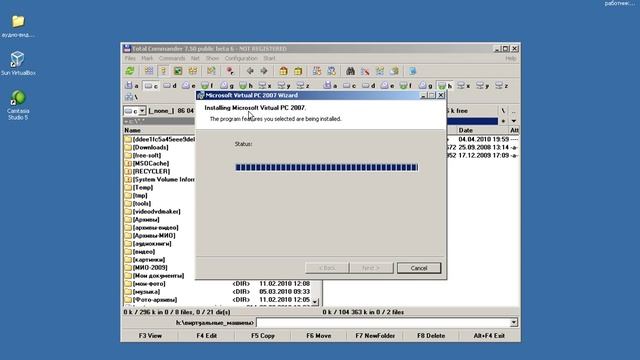The height and width of the screenshot is (360, 640).
Task: Select drive a in left drive bar
Action: 132,85
